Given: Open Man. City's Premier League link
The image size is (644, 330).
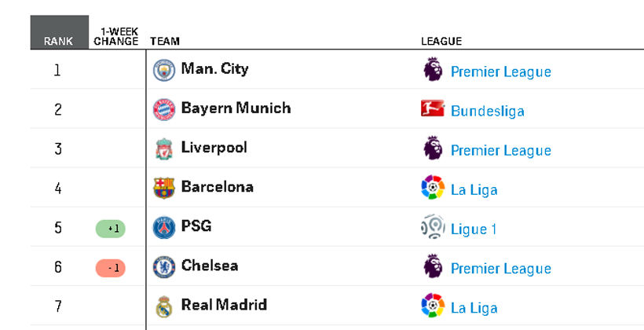Looking at the screenshot, I should [x=500, y=71].
